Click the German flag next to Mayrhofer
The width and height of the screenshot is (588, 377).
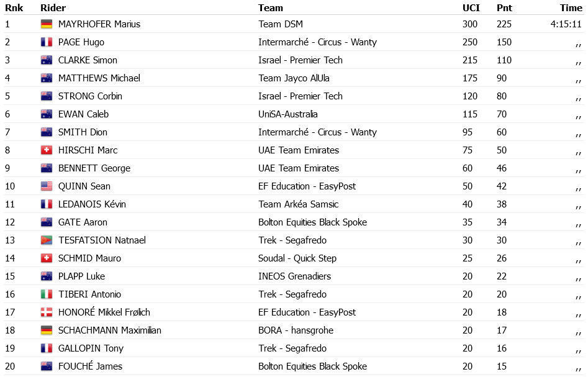tap(46, 24)
